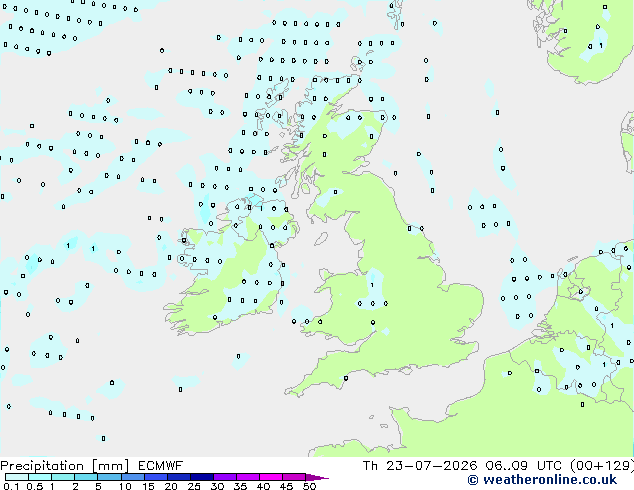Select the 10–15 mm legend swatch
634x490 pixels.
click(133, 477)
